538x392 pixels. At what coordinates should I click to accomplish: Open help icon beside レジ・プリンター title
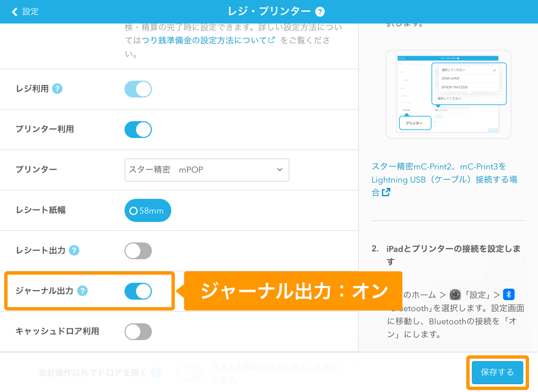coord(320,12)
